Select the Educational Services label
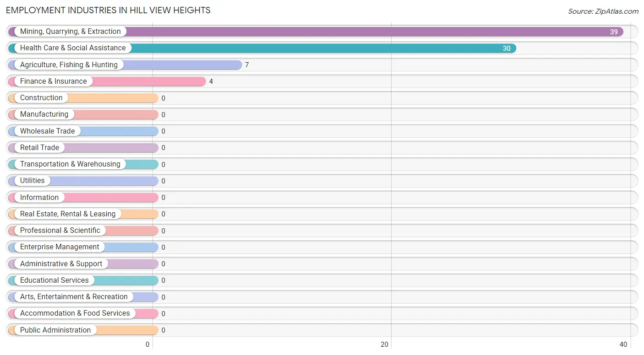The height and width of the screenshot is (355, 644). 55,280
